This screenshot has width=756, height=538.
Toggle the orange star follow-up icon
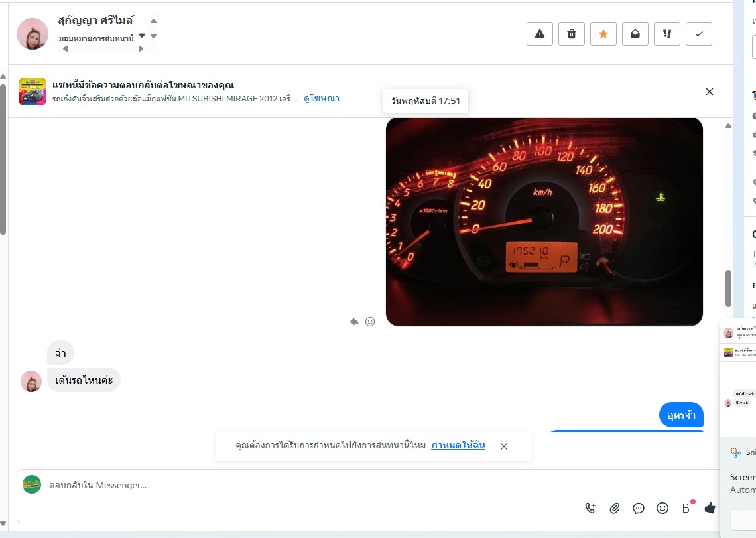pos(603,34)
